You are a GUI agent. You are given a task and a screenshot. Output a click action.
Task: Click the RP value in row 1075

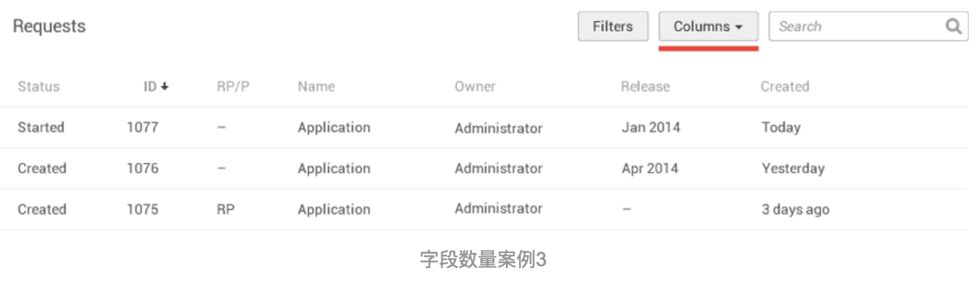click(x=225, y=209)
